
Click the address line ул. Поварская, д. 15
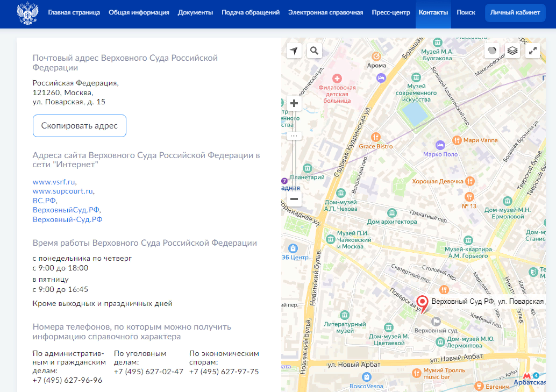(x=69, y=102)
